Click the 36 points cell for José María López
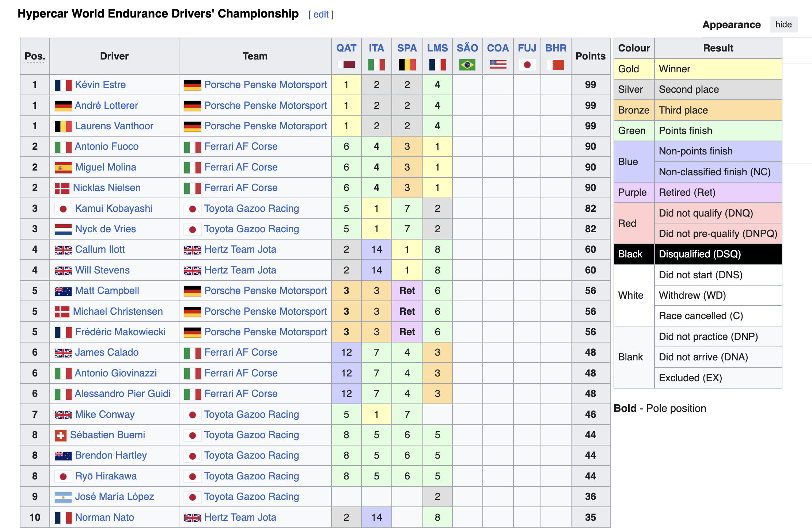Image resolution: width=812 pixels, height=528 pixels. tap(591, 497)
